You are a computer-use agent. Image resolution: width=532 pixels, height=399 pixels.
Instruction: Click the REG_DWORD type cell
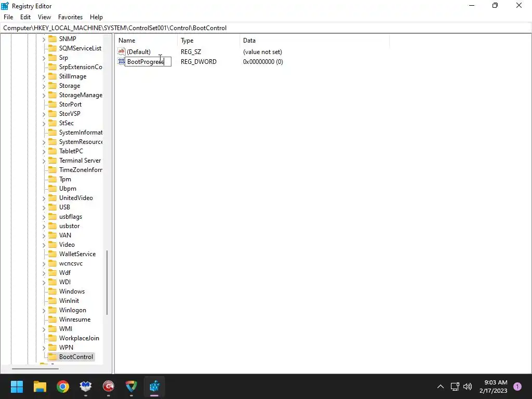click(x=198, y=62)
